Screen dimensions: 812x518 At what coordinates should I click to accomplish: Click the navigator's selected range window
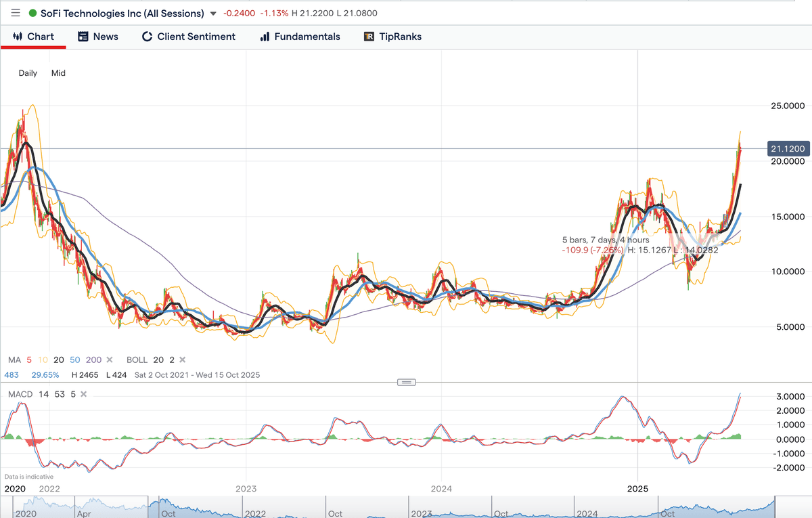461,506
